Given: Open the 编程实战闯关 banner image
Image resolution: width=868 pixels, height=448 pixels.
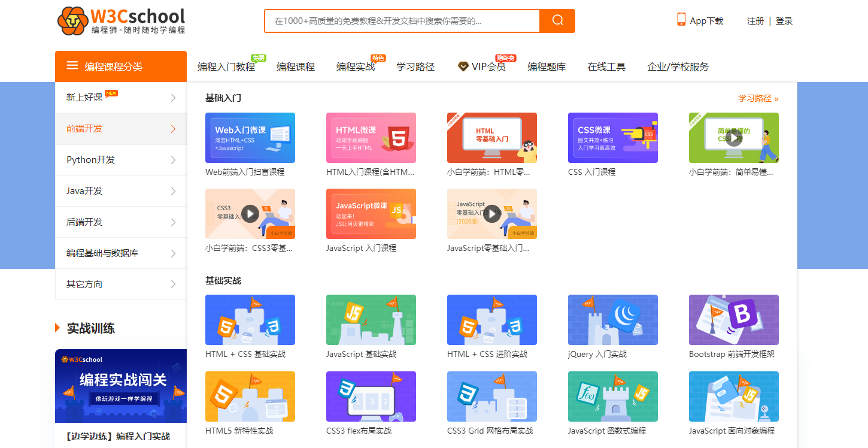Looking at the screenshot, I should point(121,386).
